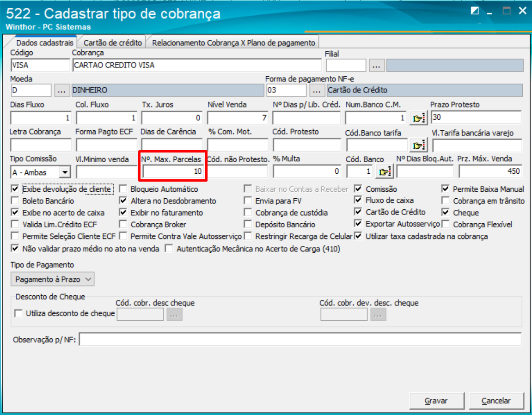Click the restore-down window icon in title bar
The height and width of the screenshot is (415, 532).
click(475, 11)
